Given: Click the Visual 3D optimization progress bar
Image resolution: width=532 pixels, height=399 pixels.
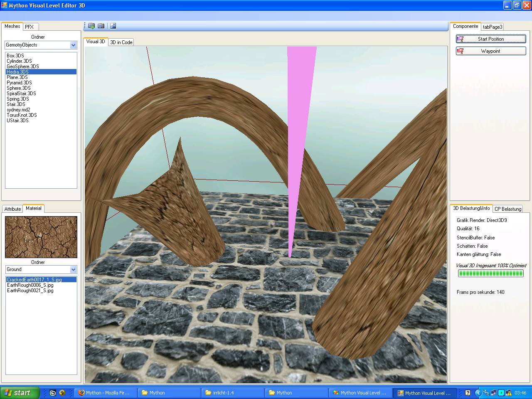Looking at the screenshot, I should (x=490, y=273).
